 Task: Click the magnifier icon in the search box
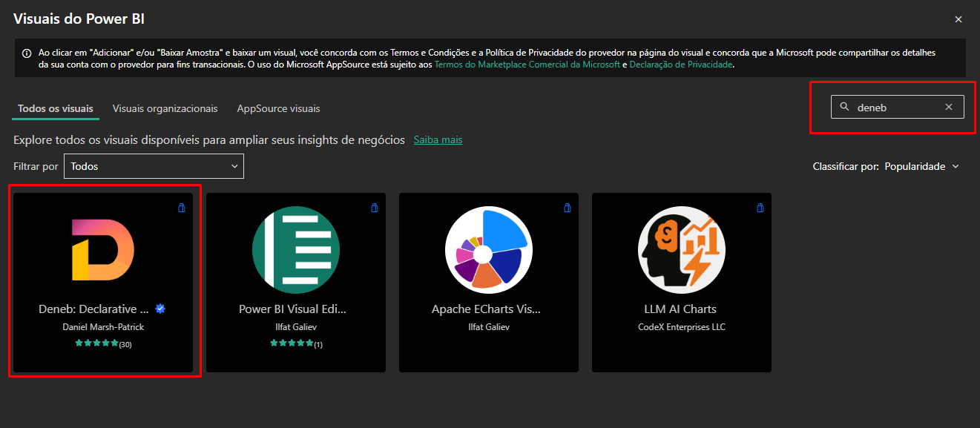click(844, 107)
